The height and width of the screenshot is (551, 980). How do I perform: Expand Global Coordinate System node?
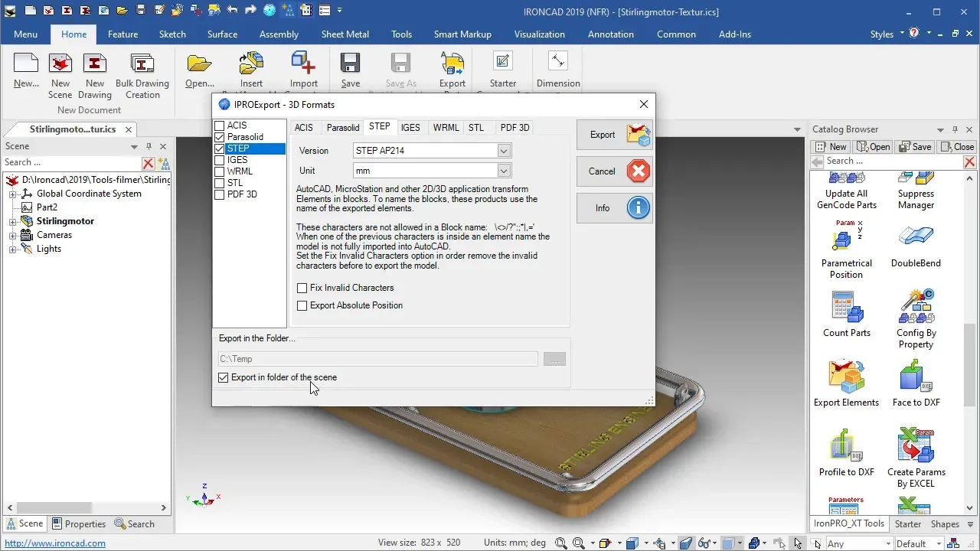click(13, 194)
